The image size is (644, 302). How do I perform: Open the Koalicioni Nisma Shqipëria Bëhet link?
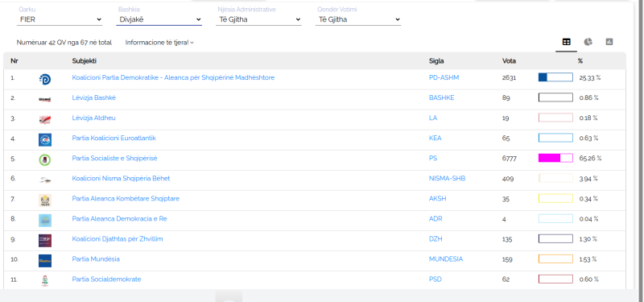121,178
